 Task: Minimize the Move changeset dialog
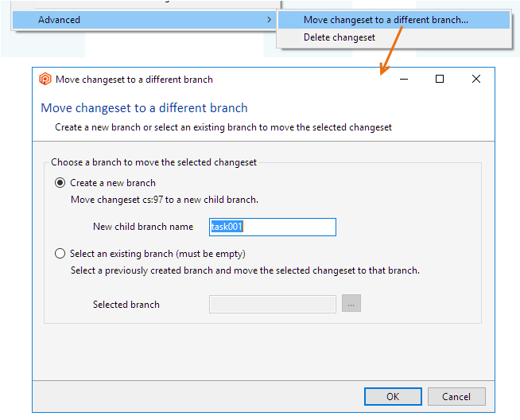[404, 80]
